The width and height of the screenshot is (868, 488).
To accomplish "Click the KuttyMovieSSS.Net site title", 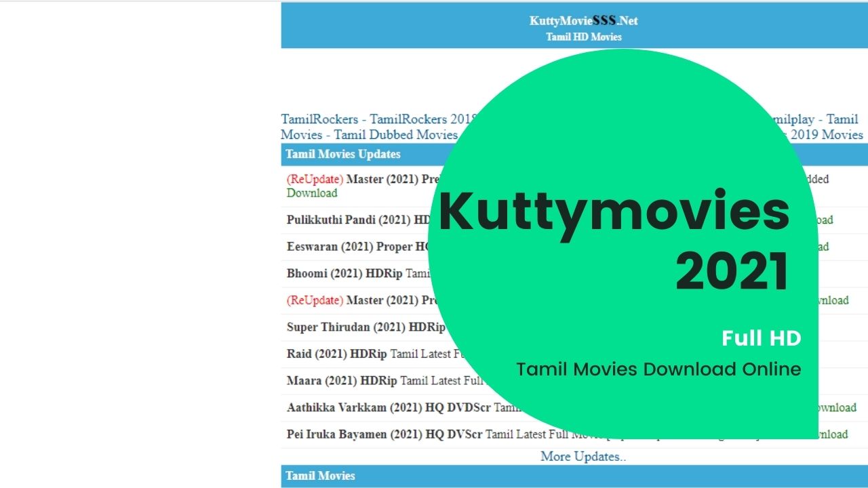I will [x=583, y=20].
